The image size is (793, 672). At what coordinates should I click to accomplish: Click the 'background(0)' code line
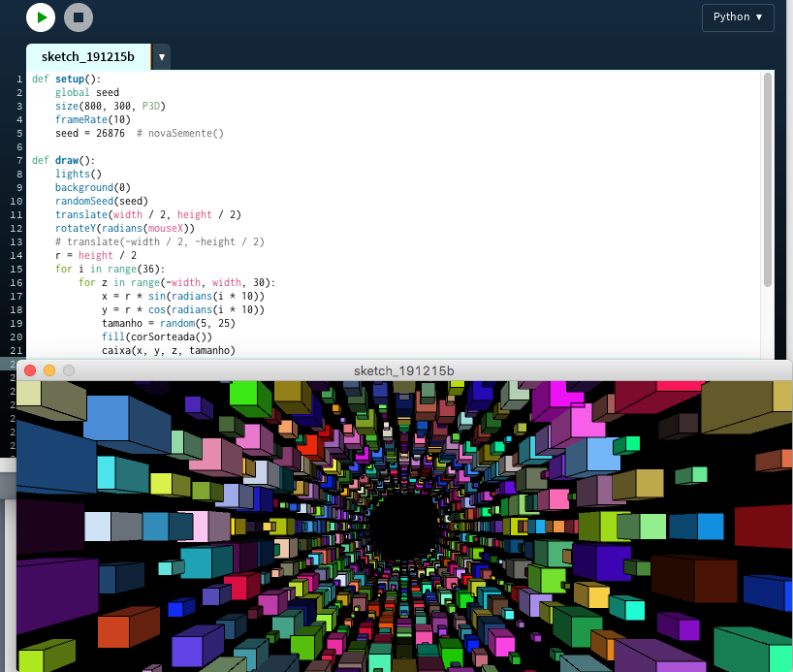tap(92, 188)
